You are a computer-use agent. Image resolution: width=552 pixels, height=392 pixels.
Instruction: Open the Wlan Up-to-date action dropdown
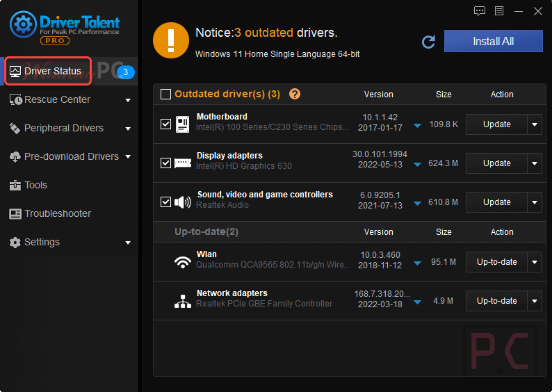535,262
